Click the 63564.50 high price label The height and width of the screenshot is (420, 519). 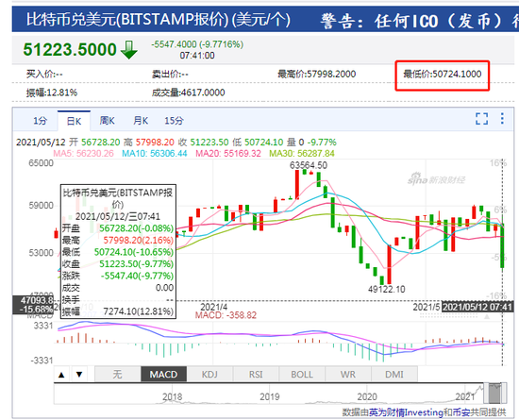309,165
